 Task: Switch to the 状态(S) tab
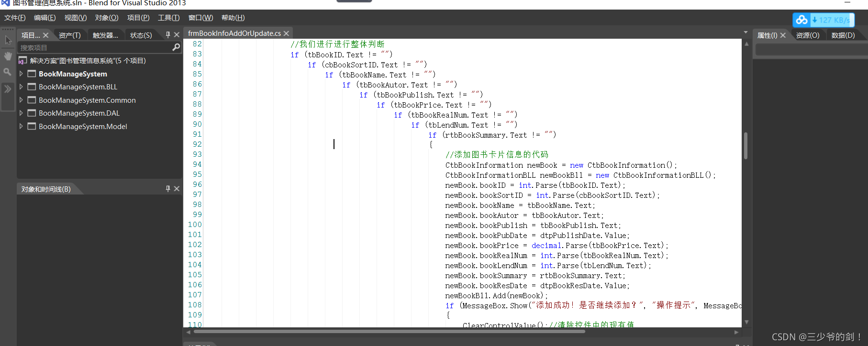141,35
